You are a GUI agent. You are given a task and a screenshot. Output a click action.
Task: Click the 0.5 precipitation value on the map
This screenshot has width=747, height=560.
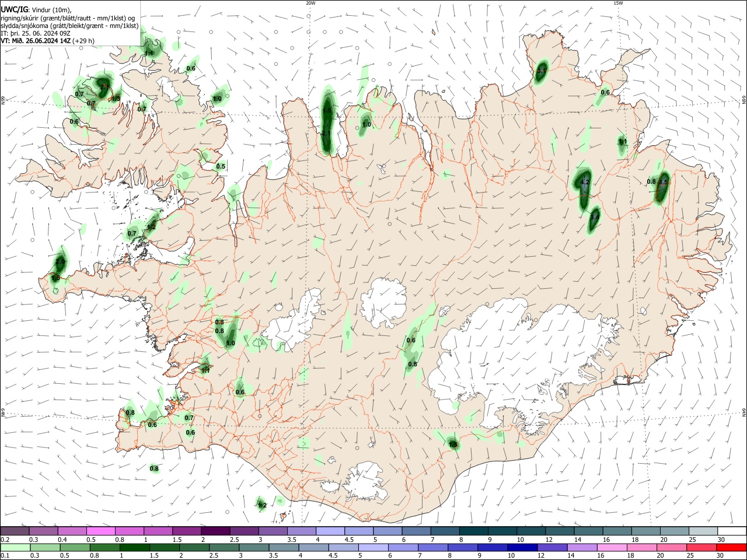coord(221,166)
